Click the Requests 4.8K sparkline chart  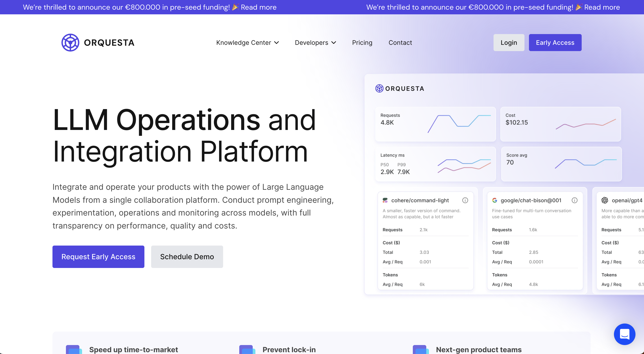[x=459, y=124]
